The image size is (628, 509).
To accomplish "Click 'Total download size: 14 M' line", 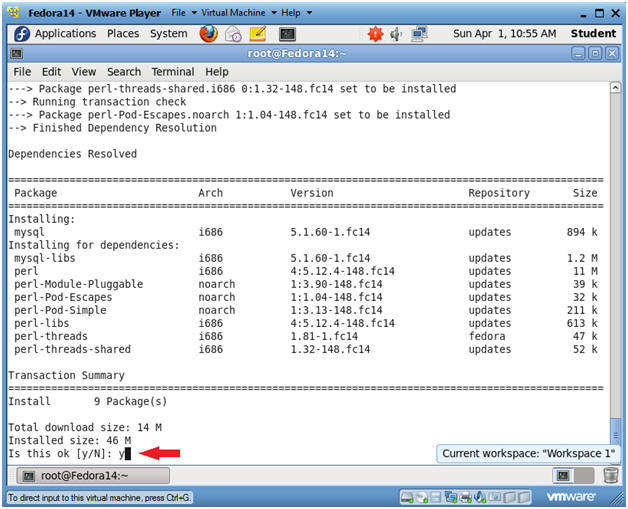I will pos(85,427).
